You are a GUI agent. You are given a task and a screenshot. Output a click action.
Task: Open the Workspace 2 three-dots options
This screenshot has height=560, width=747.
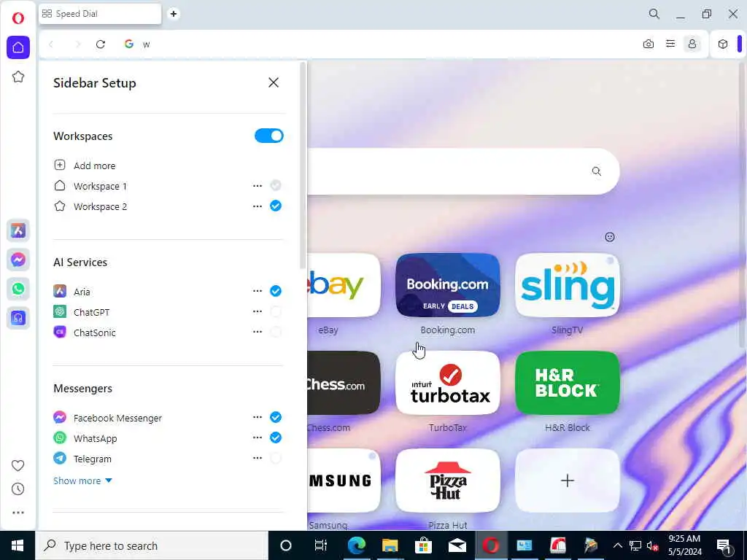click(x=258, y=206)
